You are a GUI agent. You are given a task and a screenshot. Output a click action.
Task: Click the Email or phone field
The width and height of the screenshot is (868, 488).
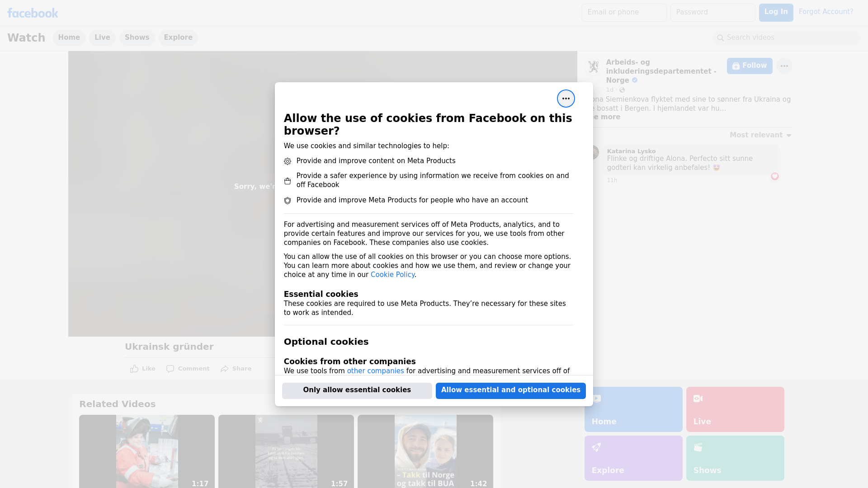624,13
